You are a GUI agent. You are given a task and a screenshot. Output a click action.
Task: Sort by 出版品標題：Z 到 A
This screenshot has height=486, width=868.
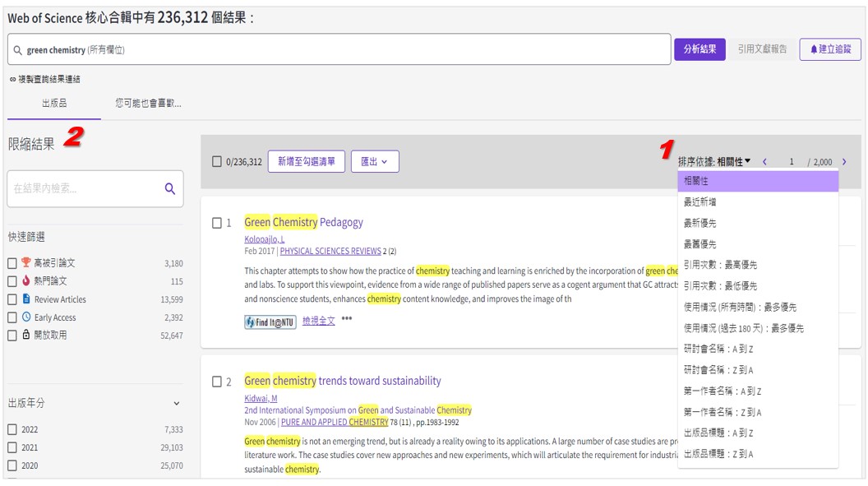coord(758,455)
